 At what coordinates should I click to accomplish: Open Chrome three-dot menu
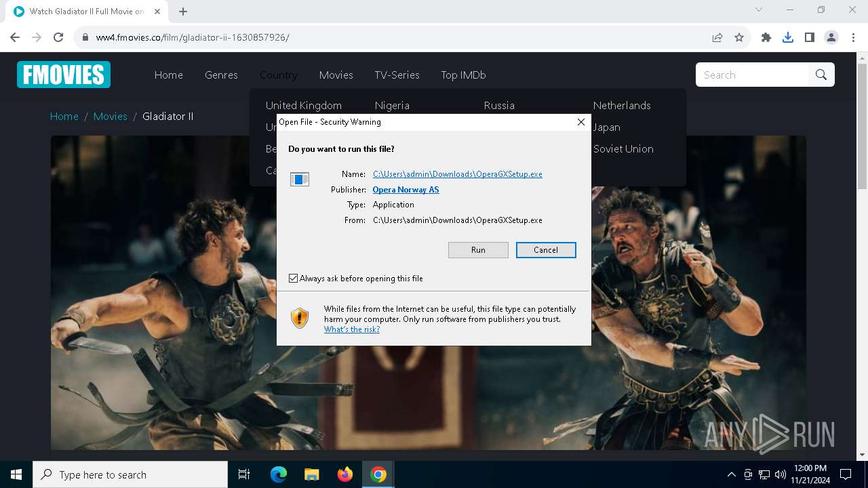(x=853, y=37)
